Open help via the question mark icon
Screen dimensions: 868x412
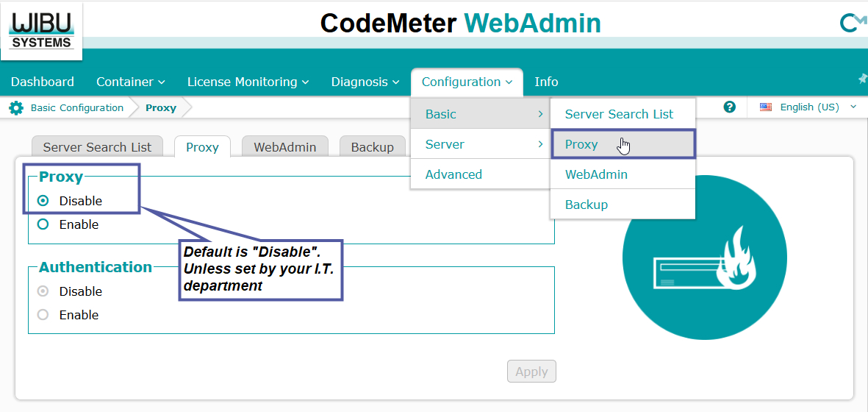click(730, 107)
